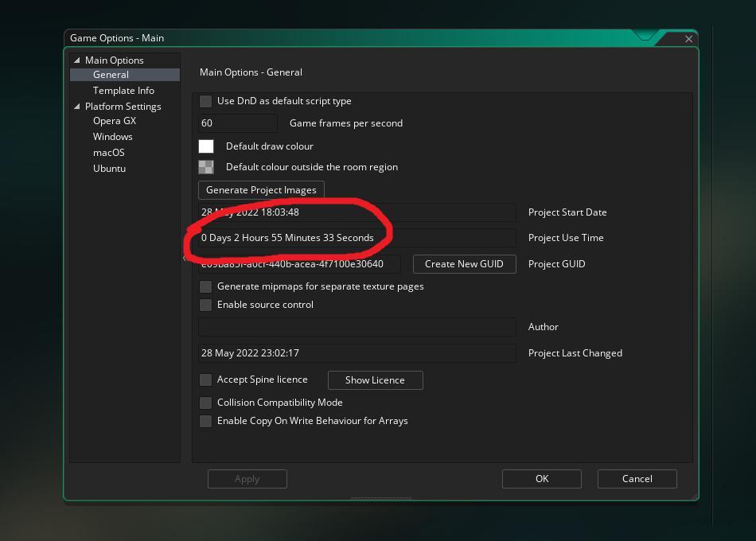Click into the Author text field
756x541 pixels.
tap(357, 327)
